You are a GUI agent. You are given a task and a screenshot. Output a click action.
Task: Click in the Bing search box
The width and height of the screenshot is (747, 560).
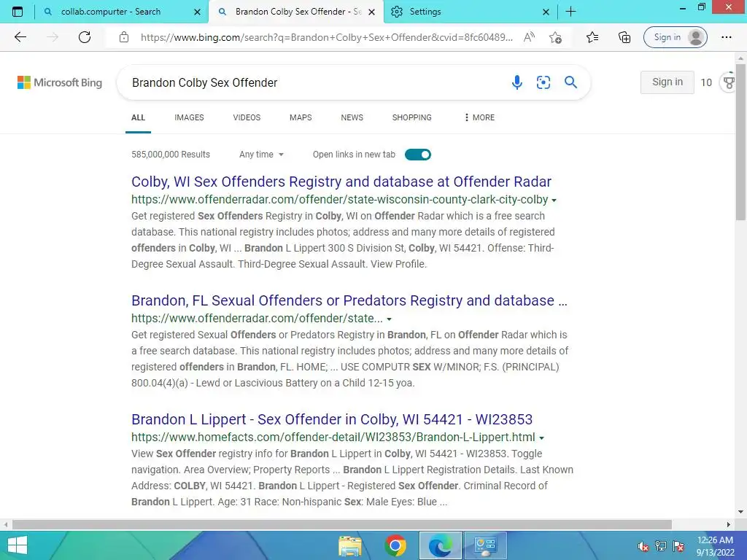[314, 82]
